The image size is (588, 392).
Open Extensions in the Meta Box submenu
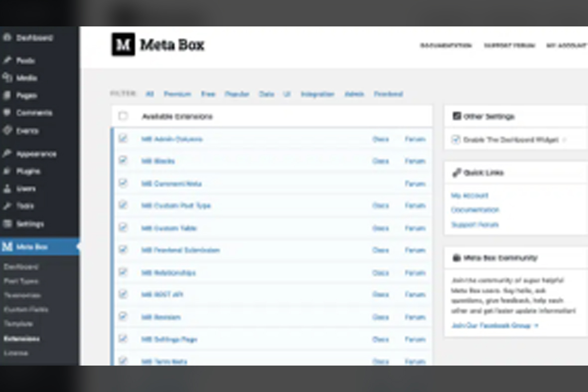[22, 338]
